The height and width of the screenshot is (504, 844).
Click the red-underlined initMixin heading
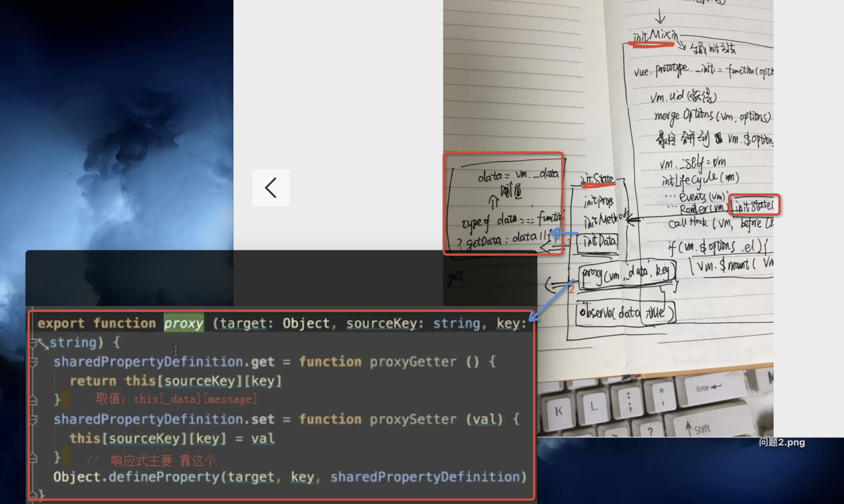pos(655,36)
